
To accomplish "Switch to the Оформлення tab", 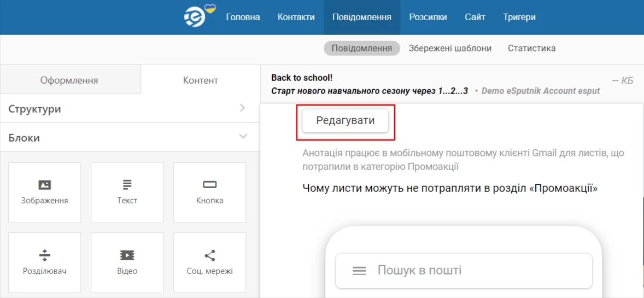I will tap(69, 80).
